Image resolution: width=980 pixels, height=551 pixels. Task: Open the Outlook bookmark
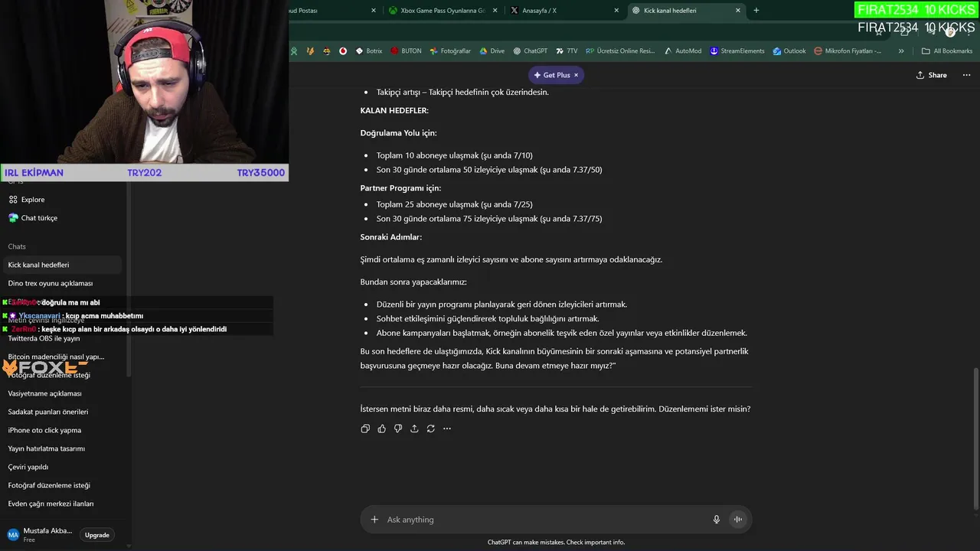pos(789,51)
